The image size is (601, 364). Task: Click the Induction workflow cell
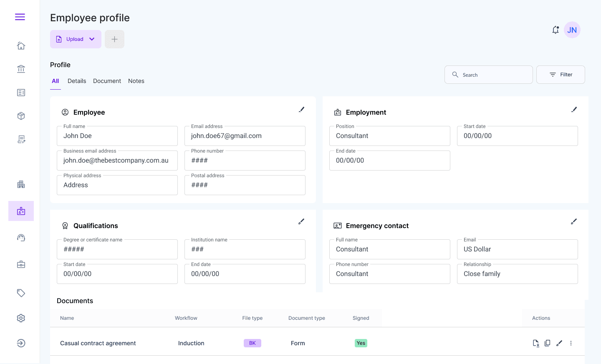191,343
